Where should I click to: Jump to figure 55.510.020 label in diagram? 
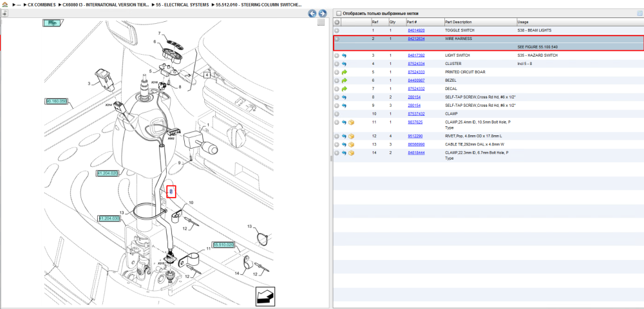click(223, 245)
